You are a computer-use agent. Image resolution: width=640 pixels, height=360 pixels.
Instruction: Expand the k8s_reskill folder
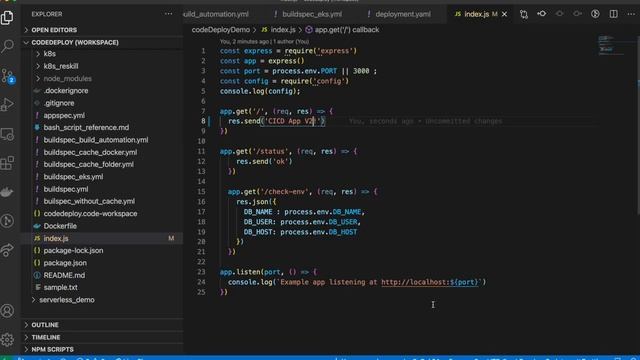click(x=61, y=66)
